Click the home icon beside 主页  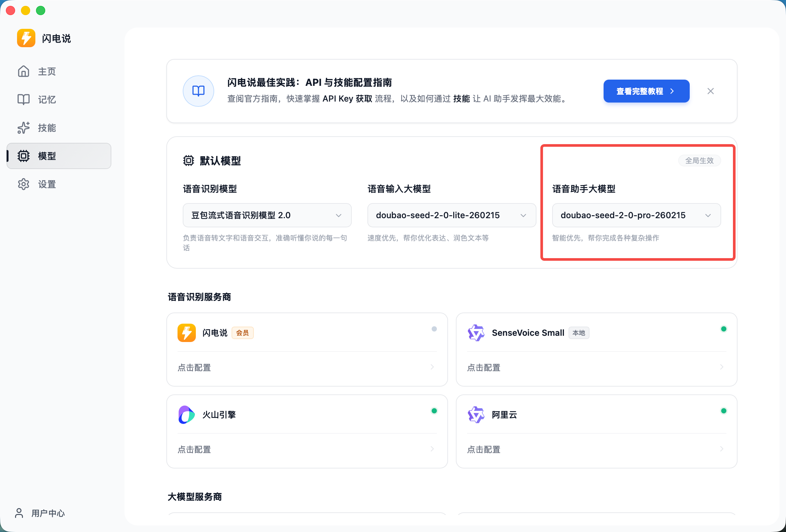pyautogui.click(x=24, y=71)
